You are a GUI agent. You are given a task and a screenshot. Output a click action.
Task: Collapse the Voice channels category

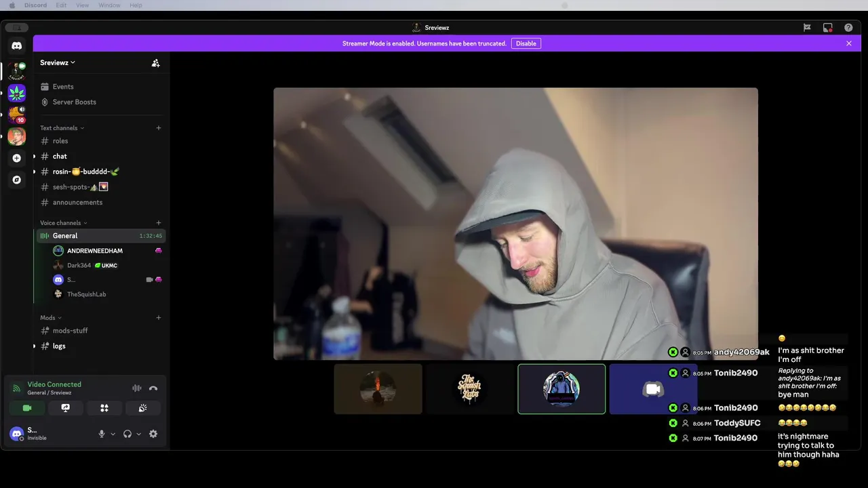pyautogui.click(x=63, y=223)
